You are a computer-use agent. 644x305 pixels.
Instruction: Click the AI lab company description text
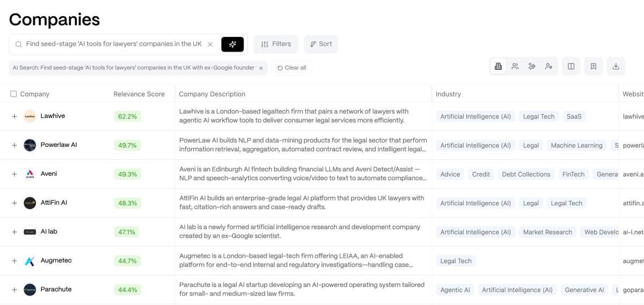[300, 232]
